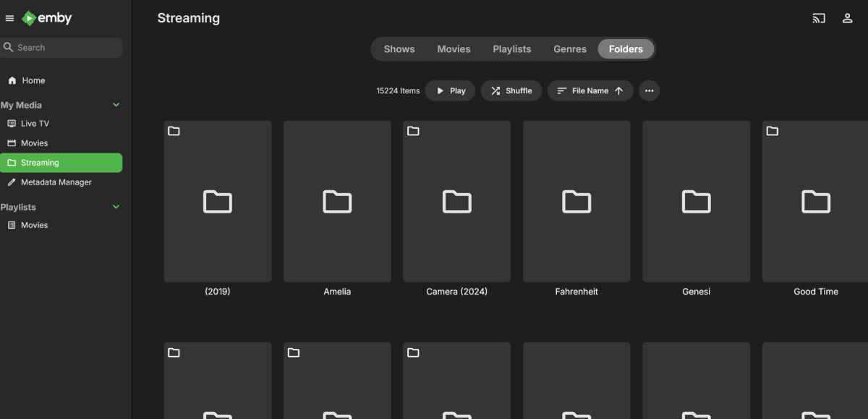This screenshot has height=419, width=868.
Task: Collapse the My Media section
Action: tap(116, 105)
